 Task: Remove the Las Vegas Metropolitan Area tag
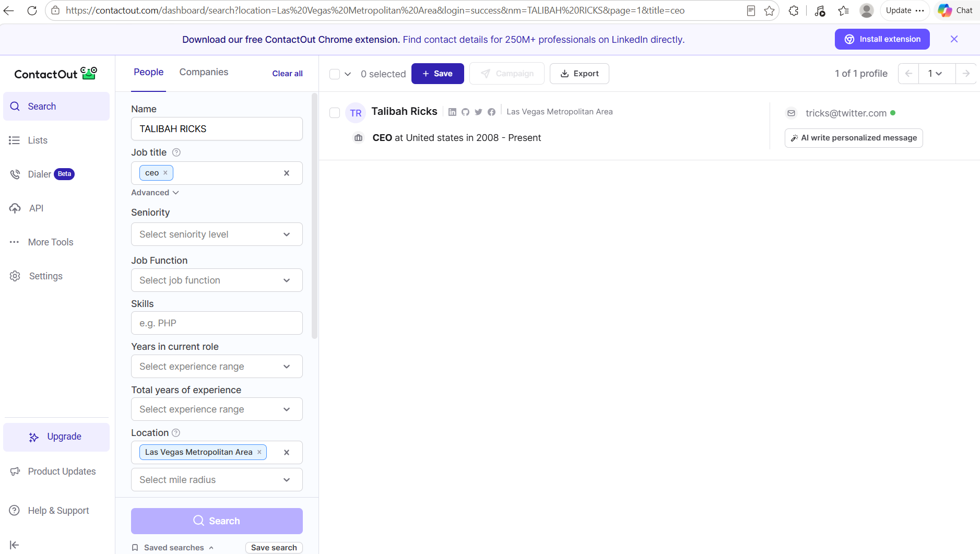pyautogui.click(x=259, y=452)
